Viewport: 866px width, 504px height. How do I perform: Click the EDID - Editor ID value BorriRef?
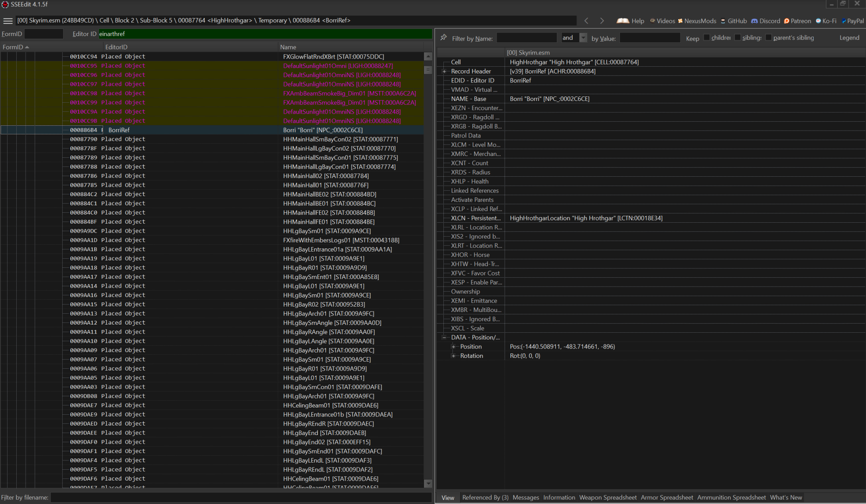pyautogui.click(x=520, y=80)
